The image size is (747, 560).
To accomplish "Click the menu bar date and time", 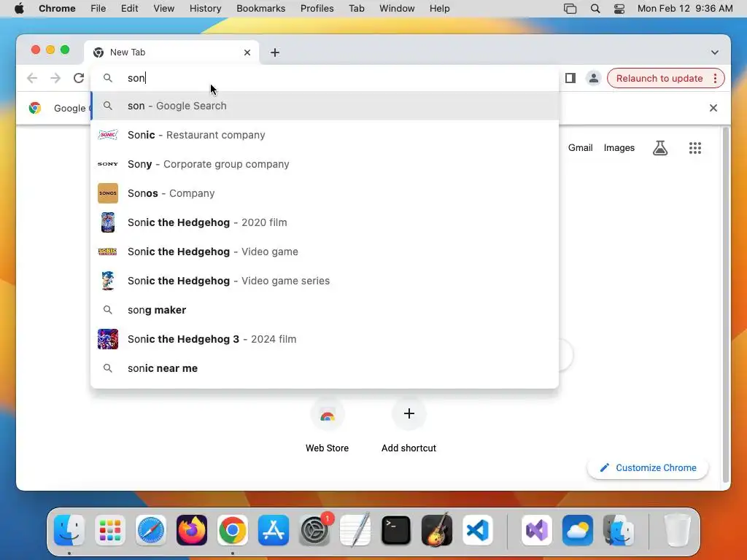I will click(684, 9).
